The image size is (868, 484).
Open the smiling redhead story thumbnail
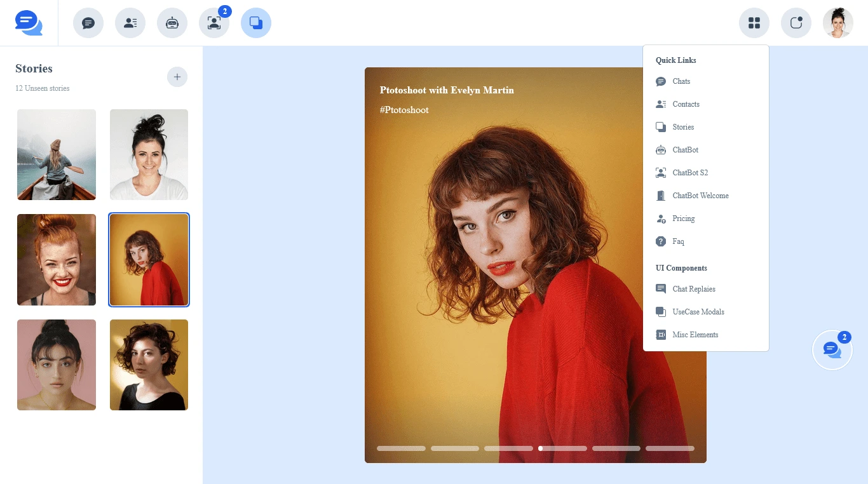point(57,260)
